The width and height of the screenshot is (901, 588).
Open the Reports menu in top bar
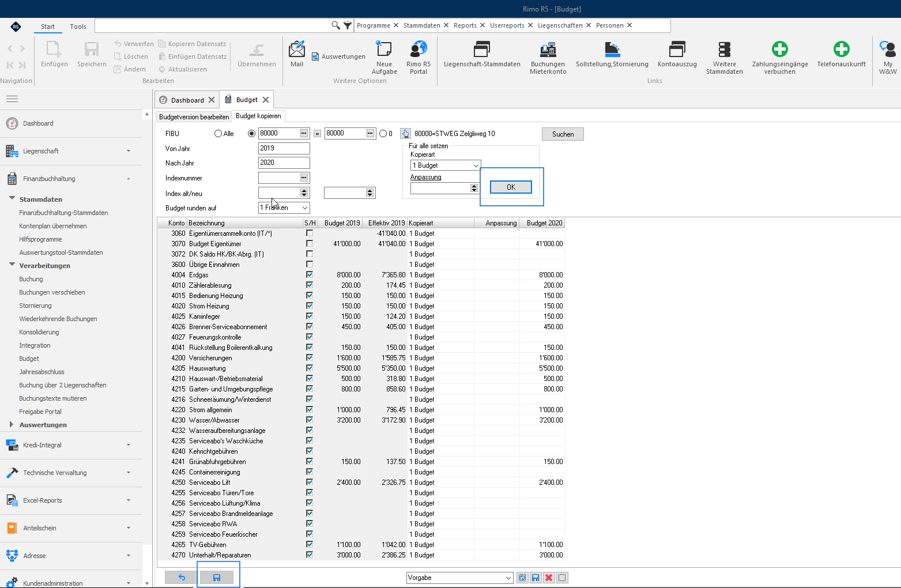[x=465, y=25]
